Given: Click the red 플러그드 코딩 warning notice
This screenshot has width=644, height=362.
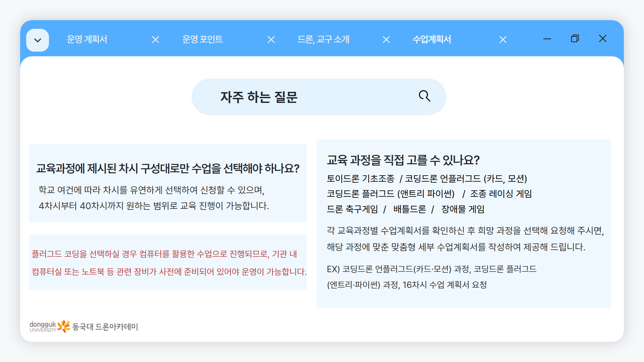Looking at the screenshot, I should 168,262.
